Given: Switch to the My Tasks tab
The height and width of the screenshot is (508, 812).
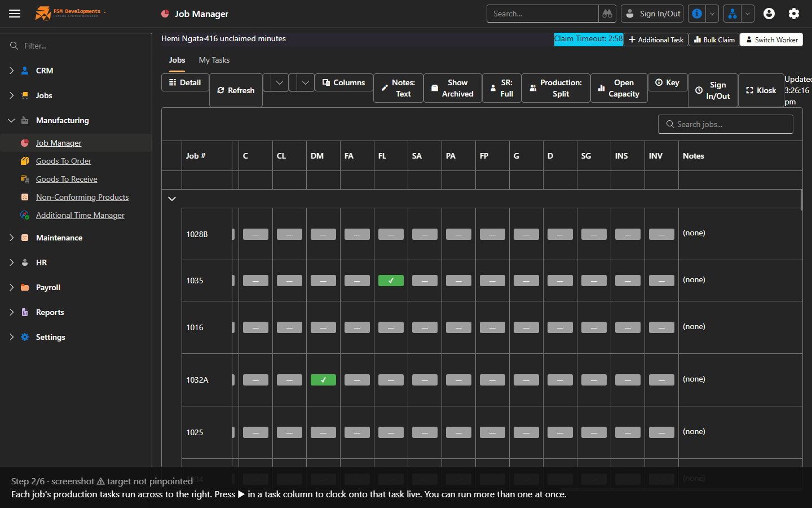Looking at the screenshot, I should pos(214,60).
